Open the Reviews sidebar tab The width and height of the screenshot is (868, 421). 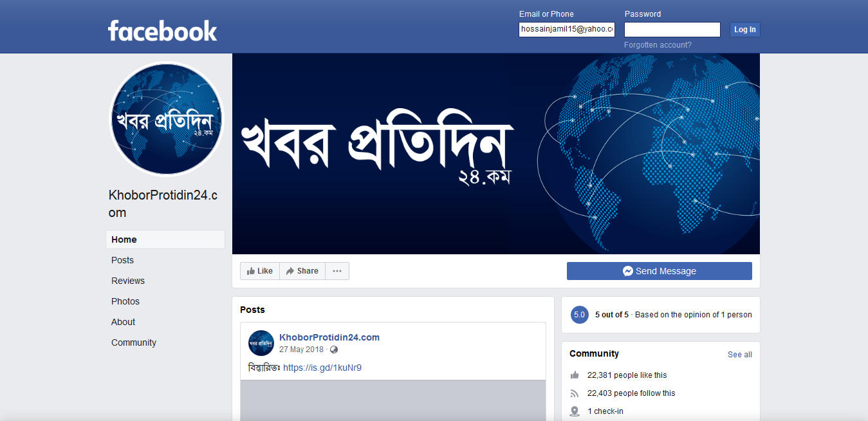(x=128, y=281)
